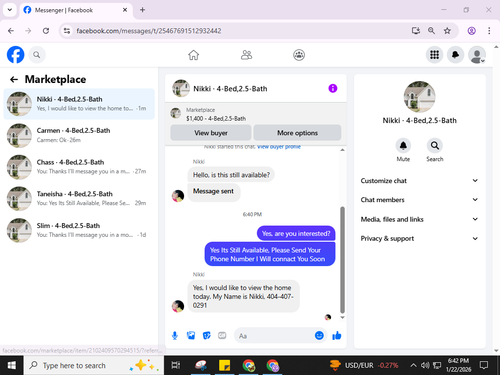Open the Chrome three-dot menu

pos(489,31)
